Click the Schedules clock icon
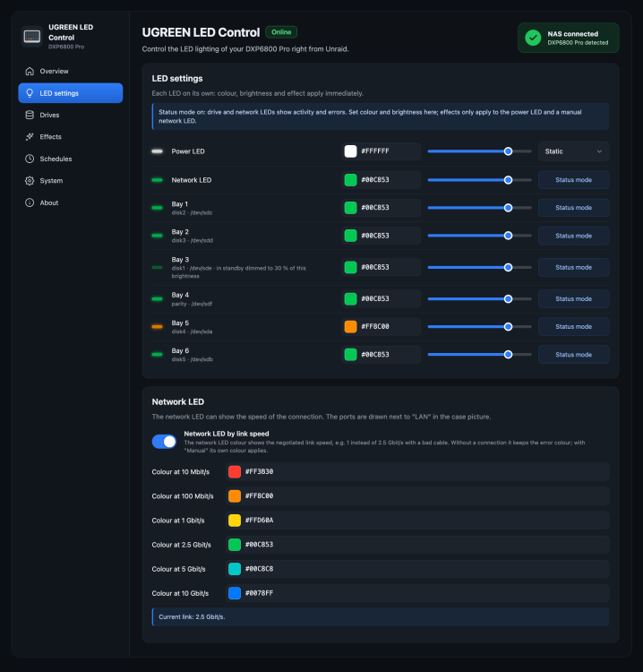 30,159
